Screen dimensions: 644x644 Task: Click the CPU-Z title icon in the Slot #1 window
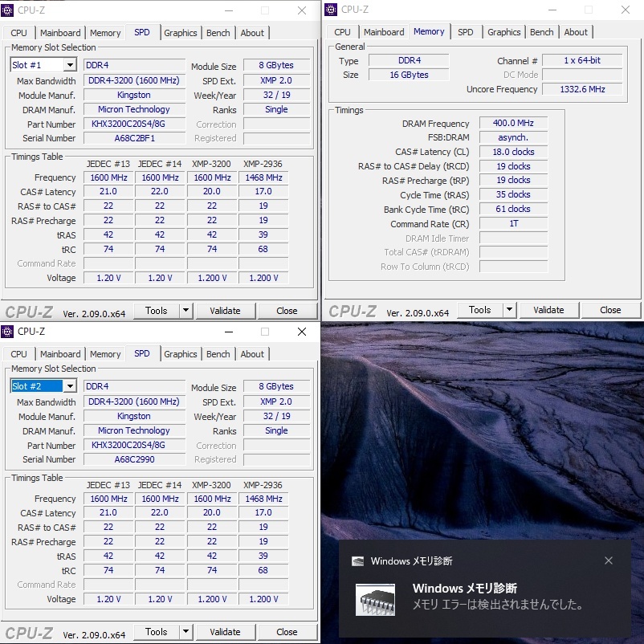click(x=7, y=10)
